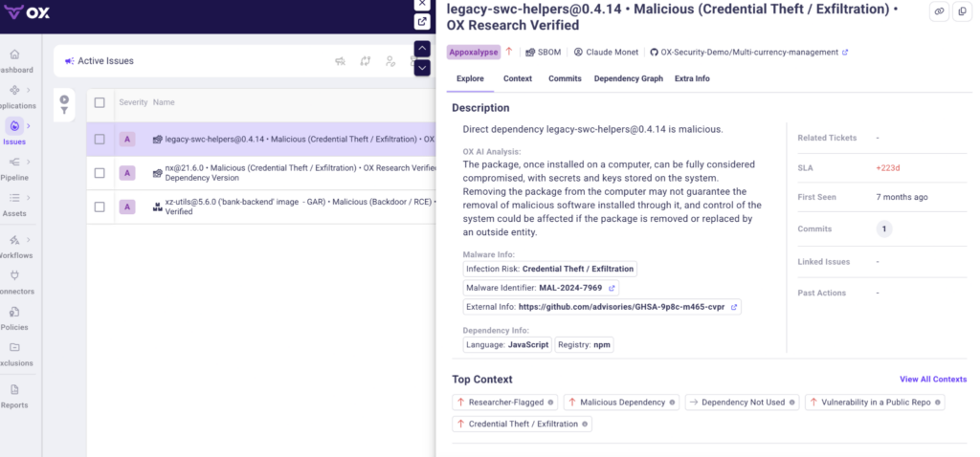Image resolution: width=980 pixels, height=457 pixels.
Task: Click the Vulnerability in a Public Repo tag
Action: point(875,403)
